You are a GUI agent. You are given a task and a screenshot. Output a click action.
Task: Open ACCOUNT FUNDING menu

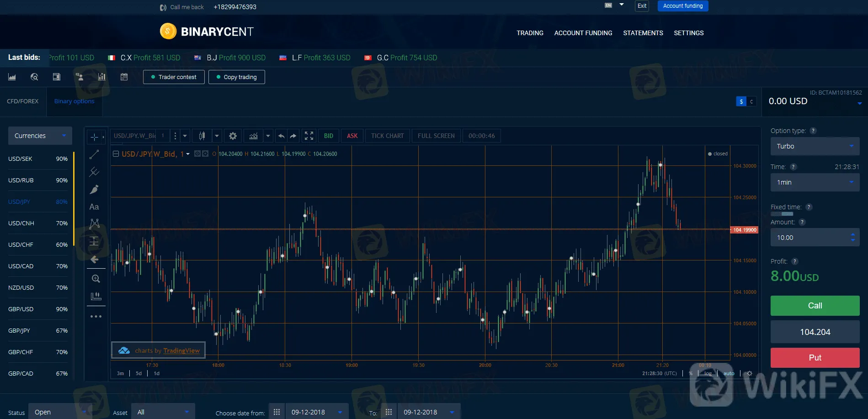583,33
